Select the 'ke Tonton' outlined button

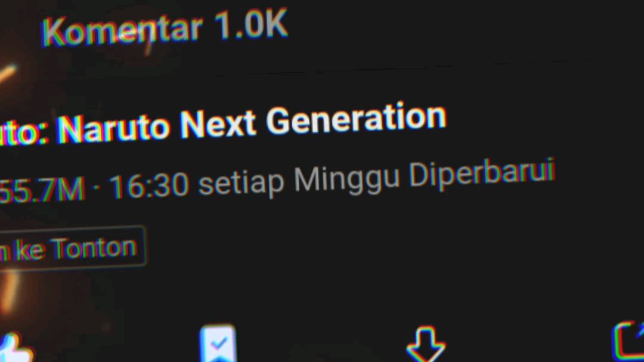(72, 248)
